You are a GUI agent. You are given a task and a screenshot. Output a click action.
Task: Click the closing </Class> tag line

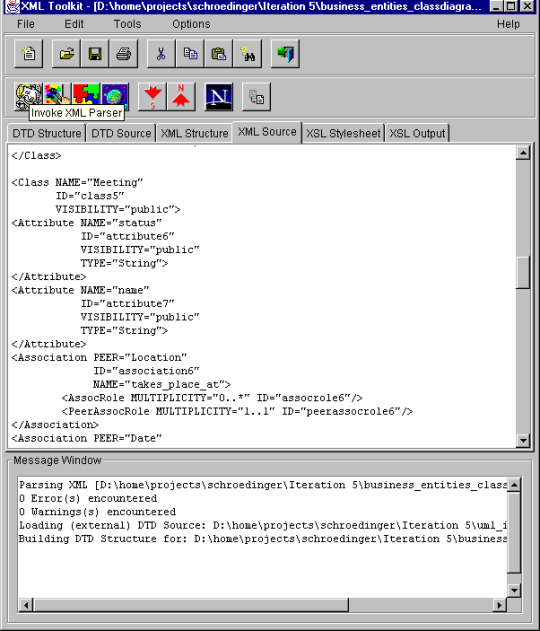click(x=36, y=155)
